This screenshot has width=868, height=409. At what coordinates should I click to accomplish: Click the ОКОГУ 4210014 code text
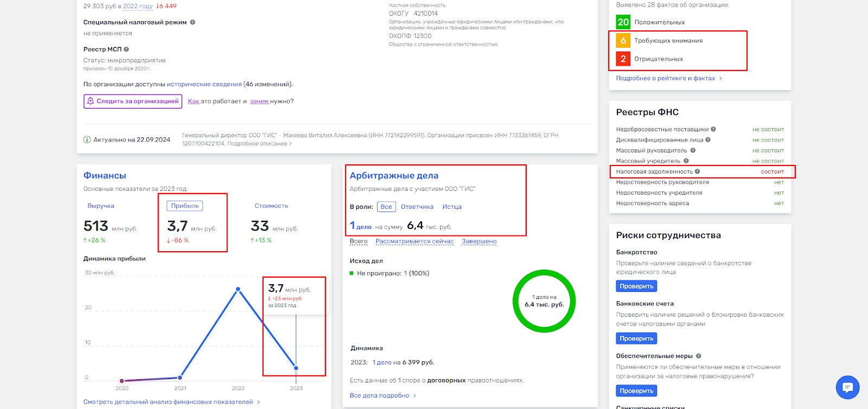(x=413, y=14)
